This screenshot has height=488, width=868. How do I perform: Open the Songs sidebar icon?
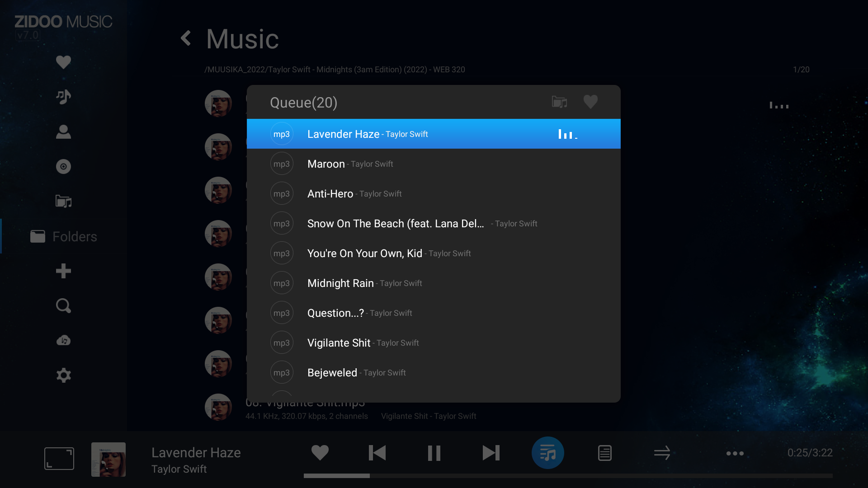pyautogui.click(x=63, y=97)
